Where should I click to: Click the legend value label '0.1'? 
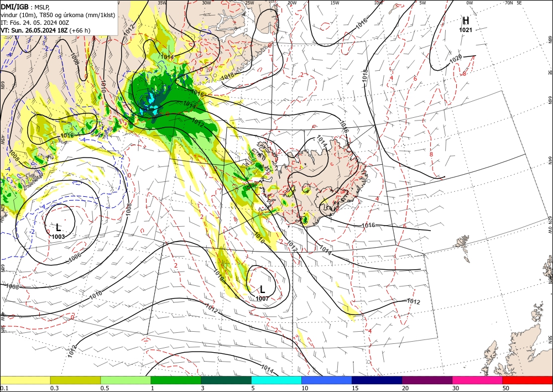4,388
